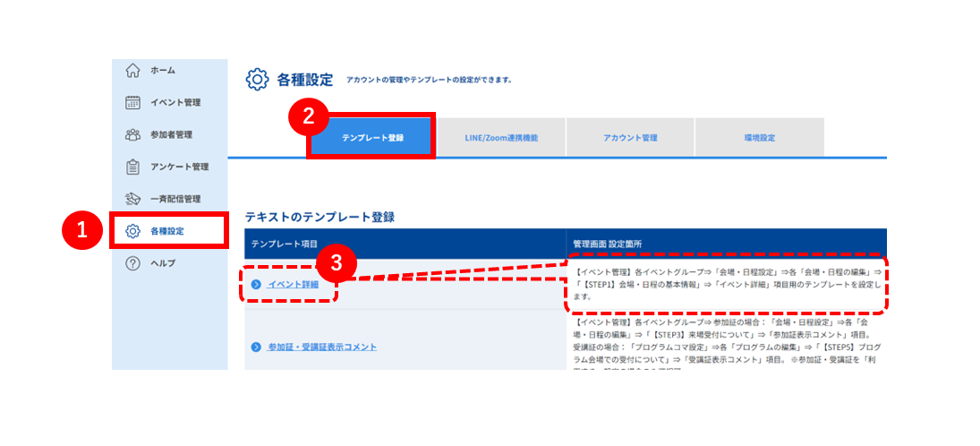The height and width of the screenshot is (446, 980).
Task: Open 一斉配信管理 menu item
Action: [x=175, y=199]
